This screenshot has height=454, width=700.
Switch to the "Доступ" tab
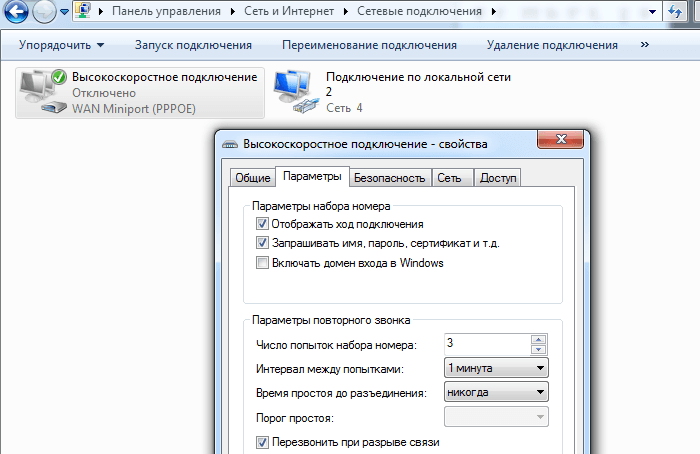[x=498, y=178]
